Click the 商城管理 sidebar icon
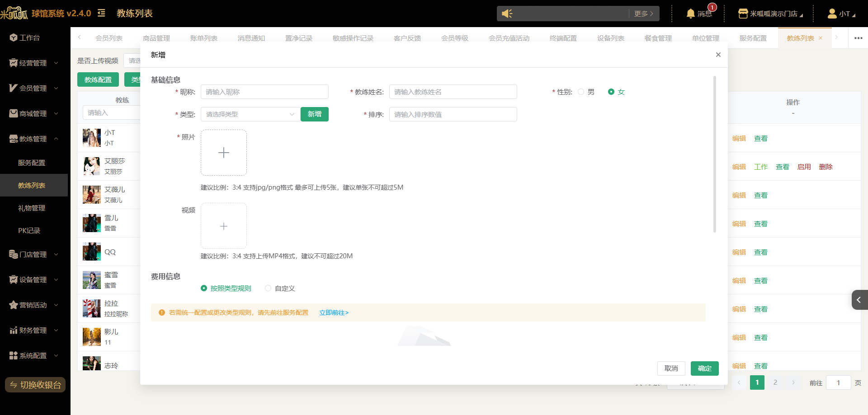The image size is (868, 415). (14, 113)
